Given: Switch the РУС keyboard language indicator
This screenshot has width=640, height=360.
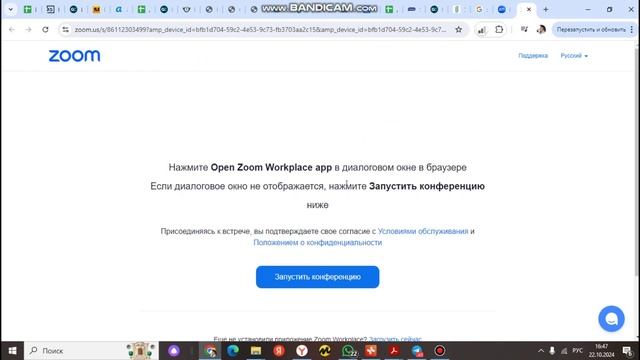Looking at the screenshot, I should [x=577, y=351].
